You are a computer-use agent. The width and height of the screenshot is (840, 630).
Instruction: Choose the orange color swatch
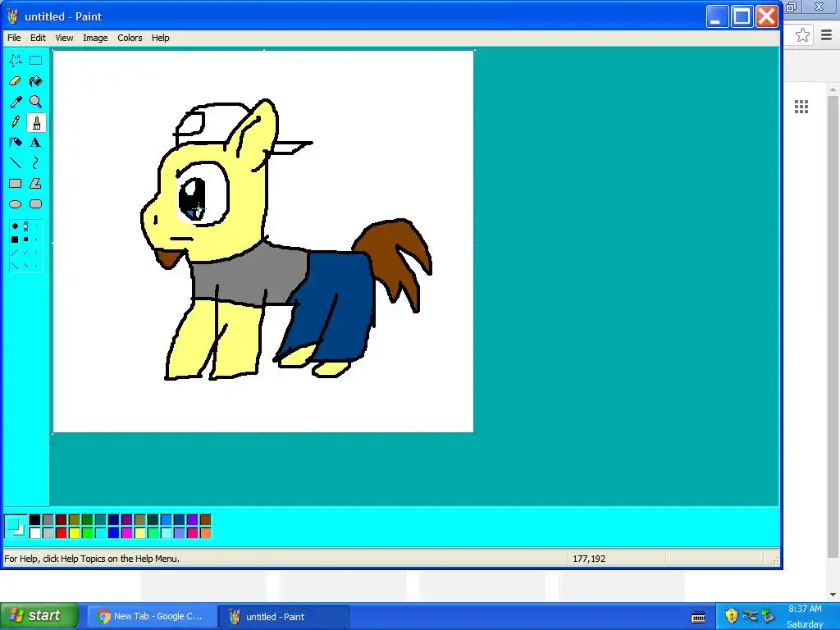[205, 532]
